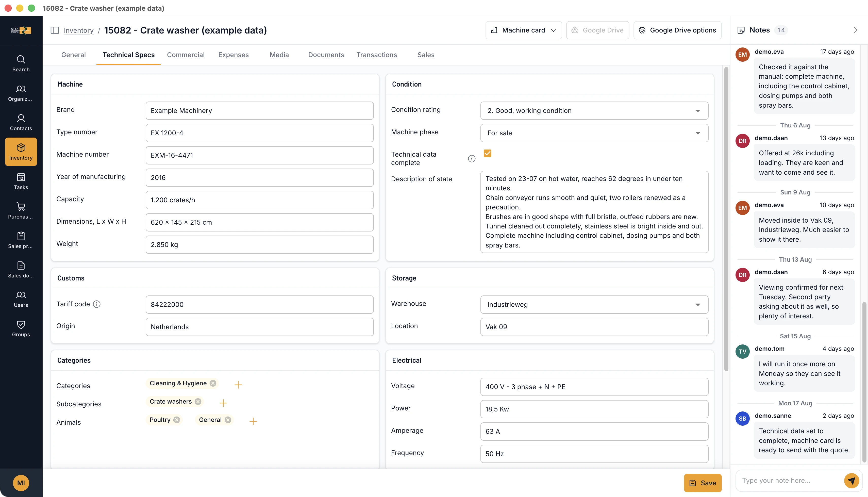
Task: Click the Description of state text area
Action: (x=594, y=212)
